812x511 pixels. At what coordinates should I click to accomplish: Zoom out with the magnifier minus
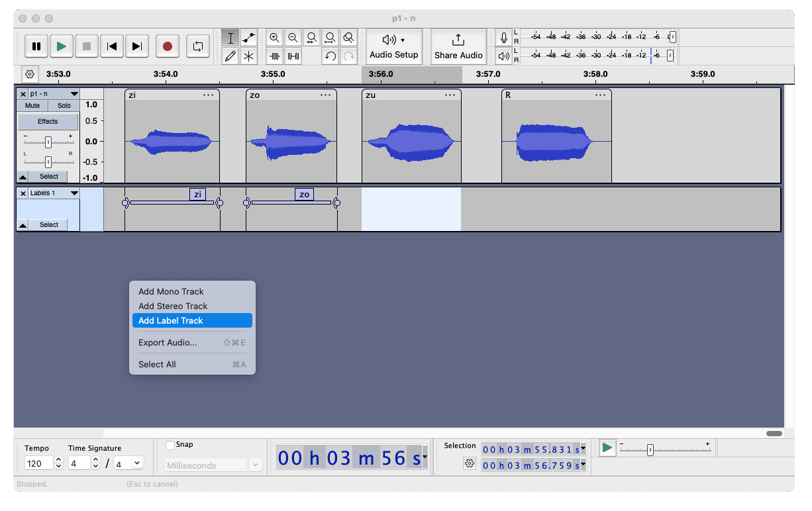pos(293,38)
